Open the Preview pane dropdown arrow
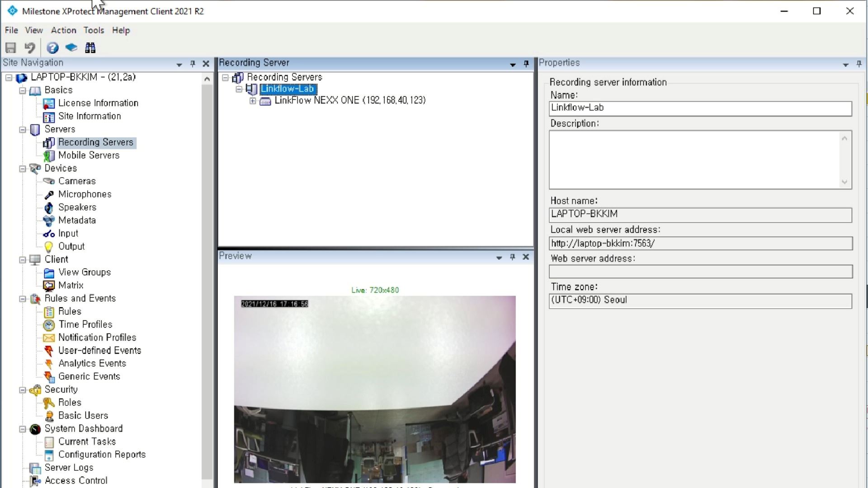Image resolution: width=868 pixels, height=488 pixels. click(499, 257)
